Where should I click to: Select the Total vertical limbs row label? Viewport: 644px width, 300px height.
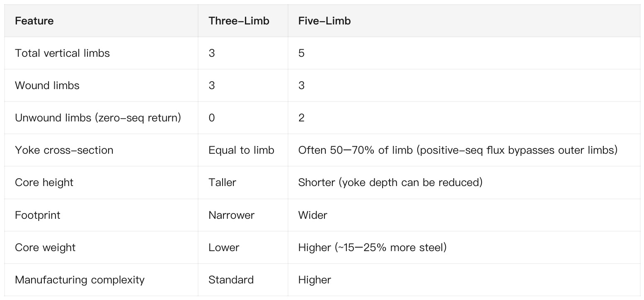(63, 53)
